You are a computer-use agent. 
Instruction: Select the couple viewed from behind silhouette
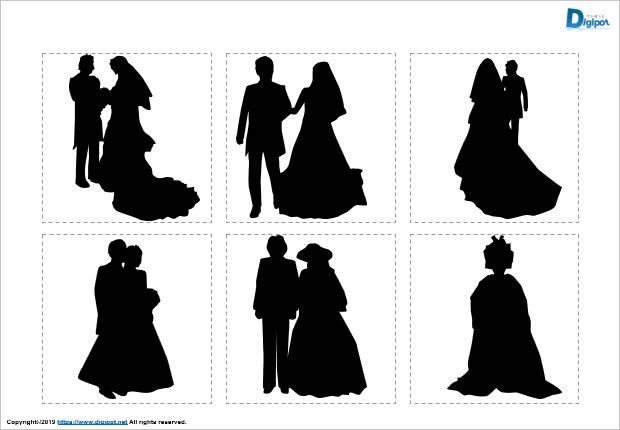click(x=495, y=137)
